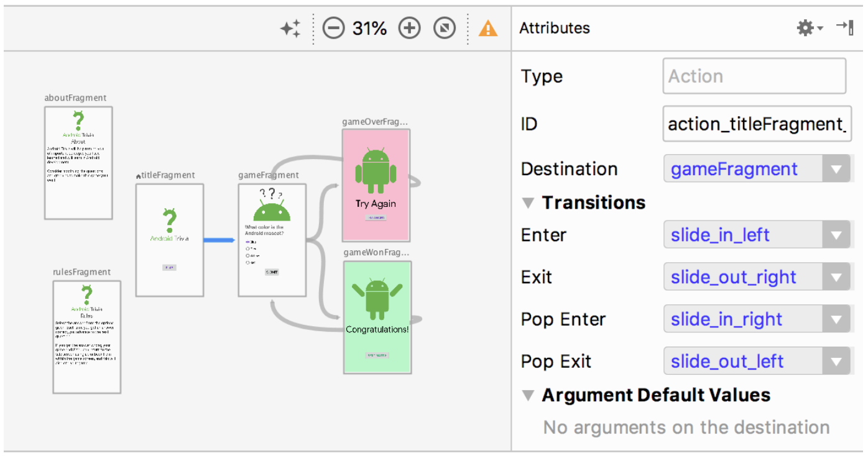Click the ID input field

click(756, 124)
